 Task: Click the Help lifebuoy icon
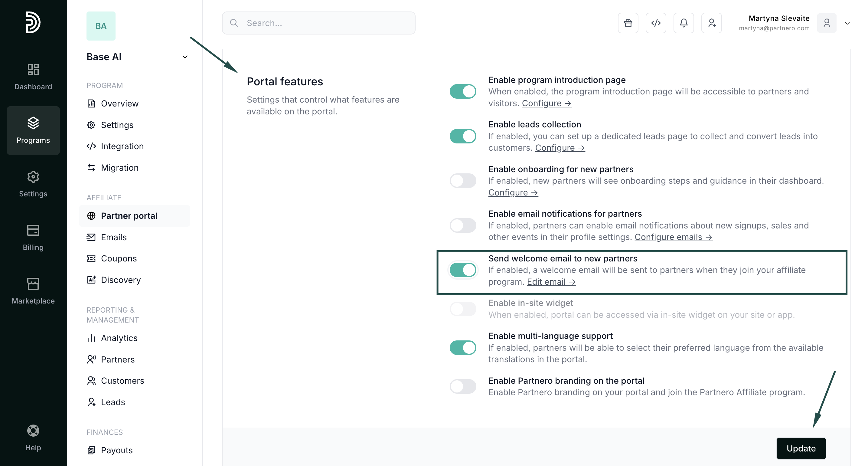click(33, 431)
